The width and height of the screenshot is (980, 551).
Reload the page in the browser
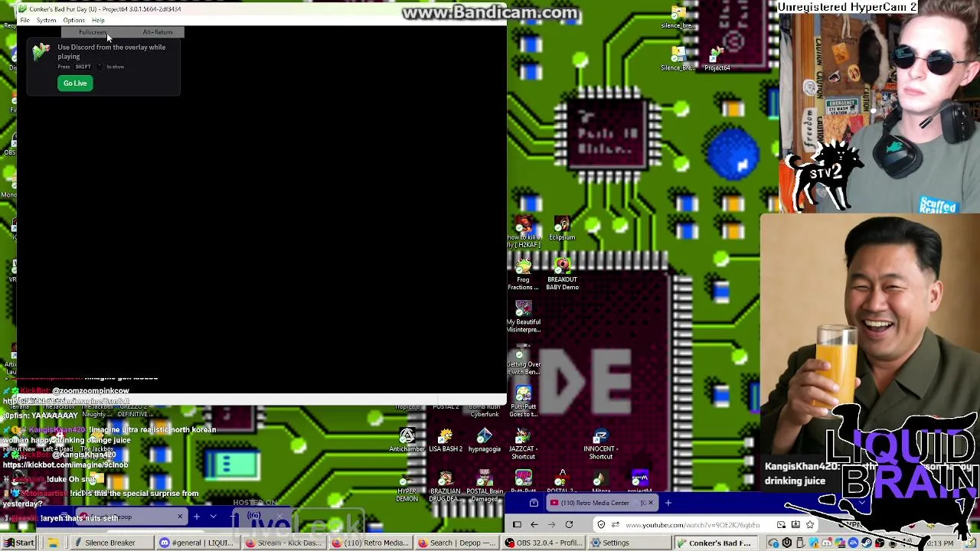tap(569, 525)
